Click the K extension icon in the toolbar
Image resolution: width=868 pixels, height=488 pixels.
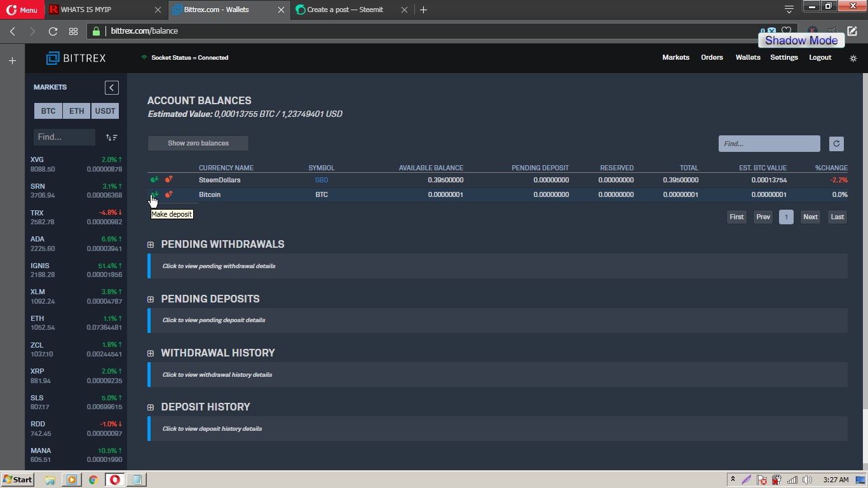pyautogui.click(x=812, y=30)
